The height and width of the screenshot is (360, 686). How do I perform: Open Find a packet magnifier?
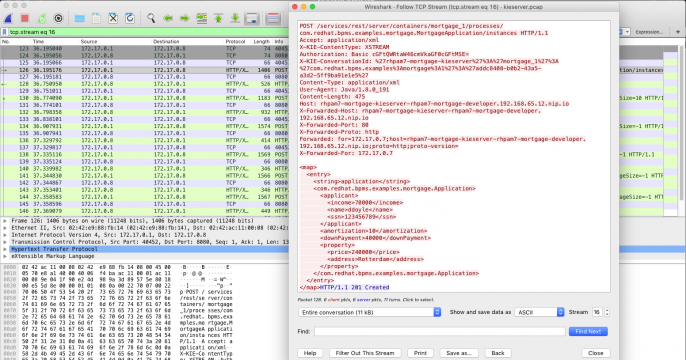[151, 18]
